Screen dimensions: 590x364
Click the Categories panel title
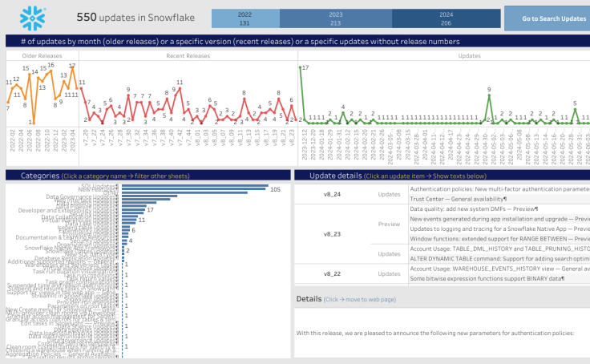pos(40,176)
